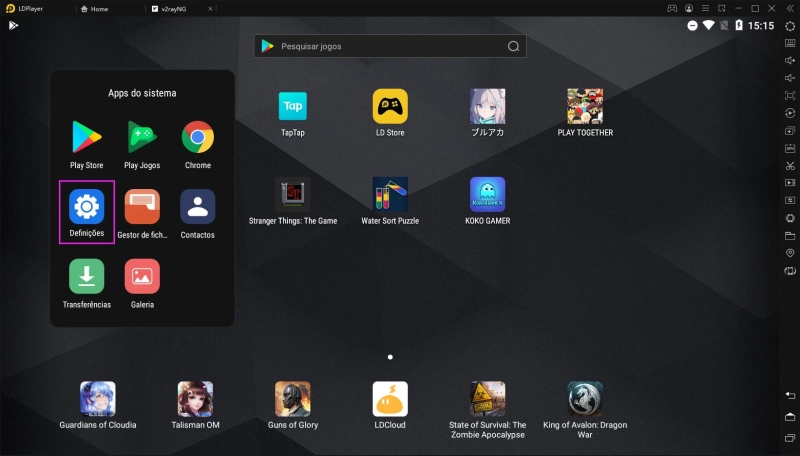
Task: Launch State of Survival: The Zombie Apocalypse
Action: 488,410
